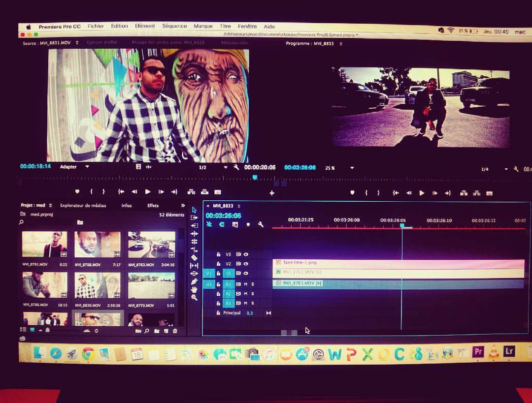Open the Fichier menu
532x403 pixels.
coord(96,26)
